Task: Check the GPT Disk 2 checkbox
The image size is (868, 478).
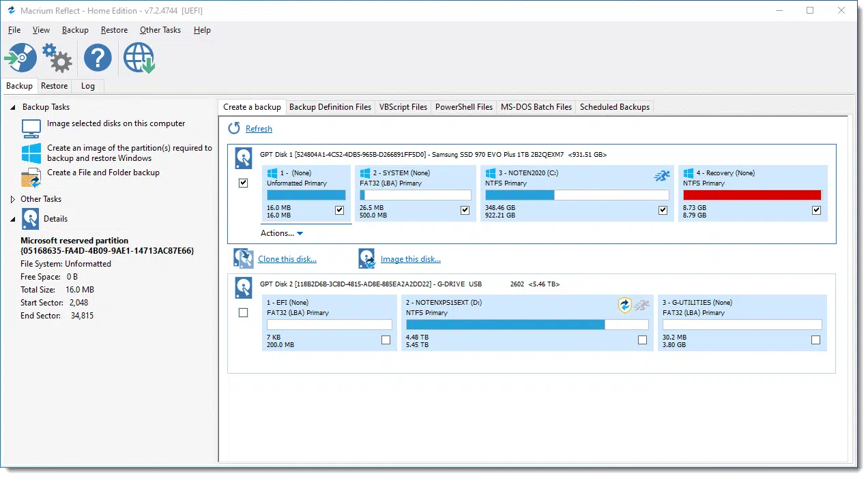Action: [x=244, y=312]
